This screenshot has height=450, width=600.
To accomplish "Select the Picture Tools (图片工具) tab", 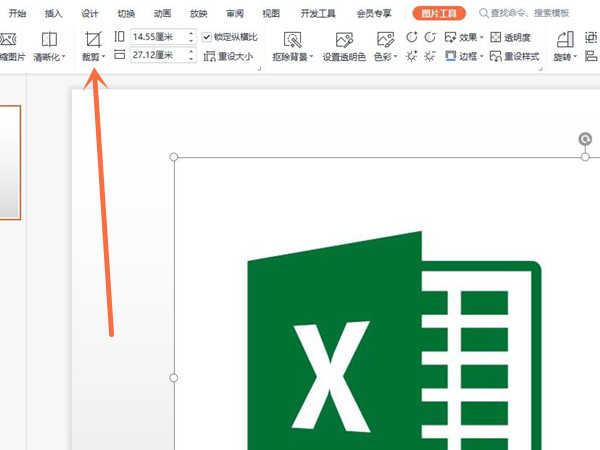I will coord(439,14).
